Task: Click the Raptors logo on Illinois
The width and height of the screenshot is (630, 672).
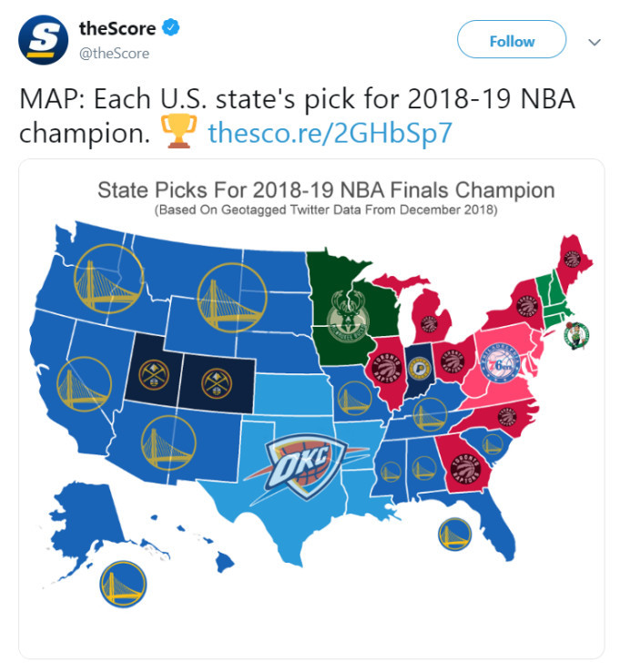Action: tap(387, 368)
